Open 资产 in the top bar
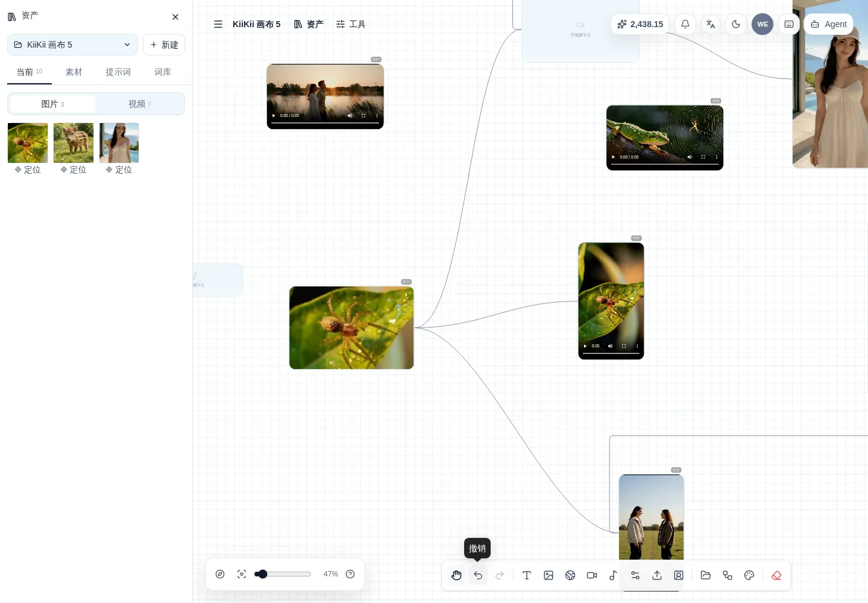 point(309,24)
